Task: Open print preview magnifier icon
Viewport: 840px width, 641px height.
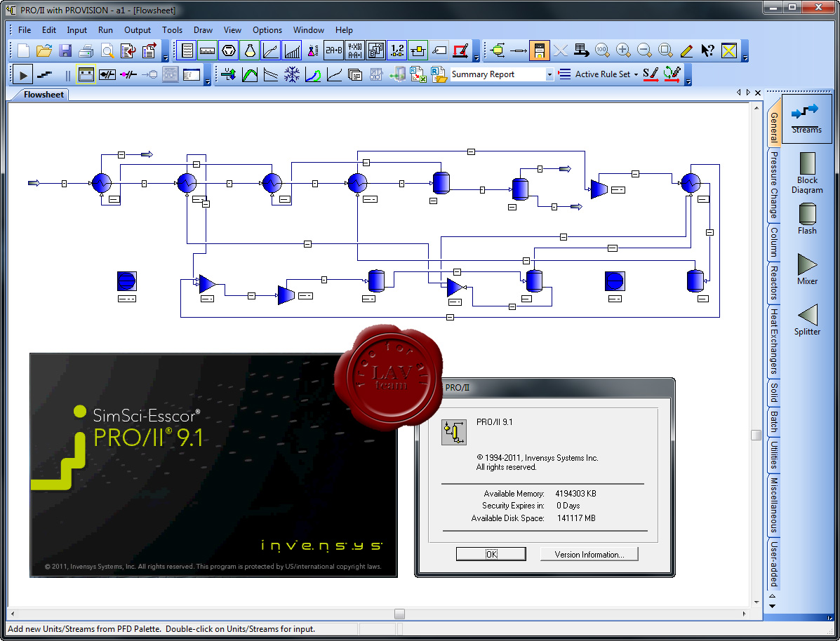Action: pos(107,51)
